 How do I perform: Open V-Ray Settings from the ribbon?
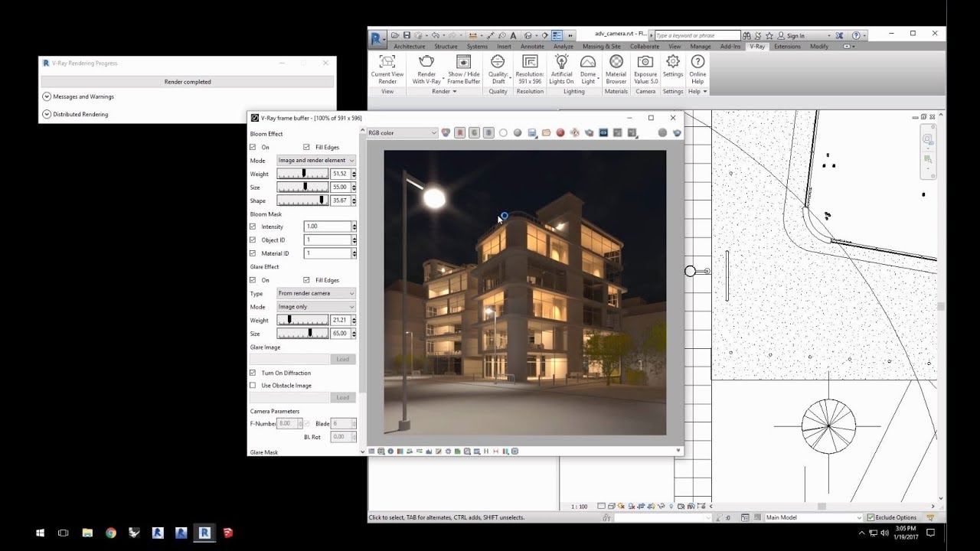point(673,66)
